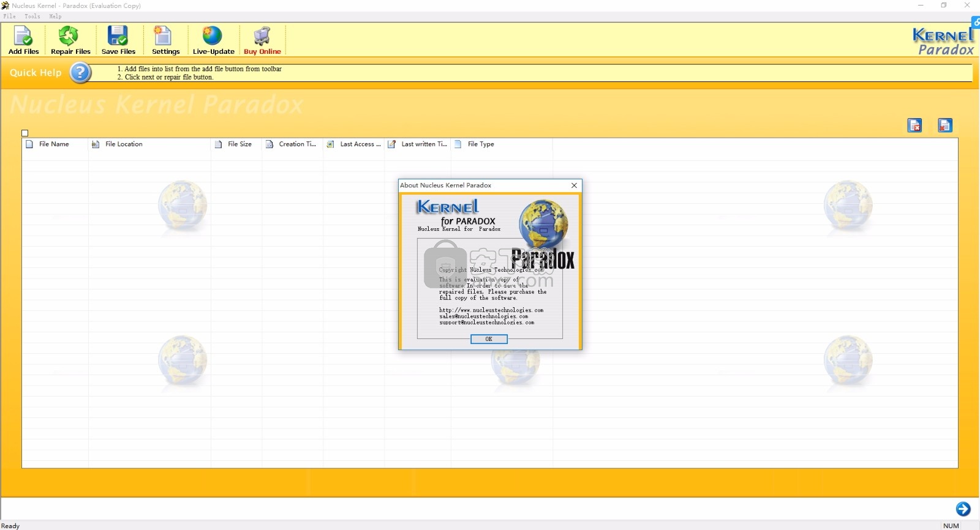Restore down the main application window
This screenshot has width=980, height=530.
[x=944, y=6]
